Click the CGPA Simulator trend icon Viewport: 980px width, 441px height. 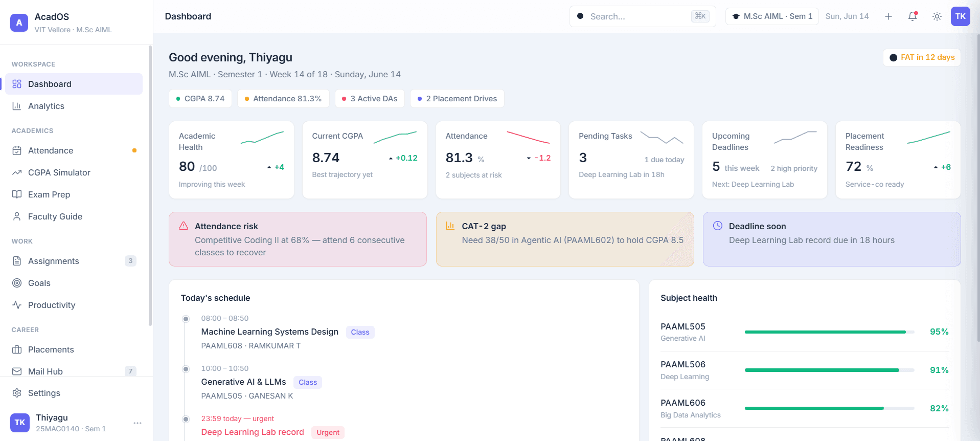tap(17, 172)
